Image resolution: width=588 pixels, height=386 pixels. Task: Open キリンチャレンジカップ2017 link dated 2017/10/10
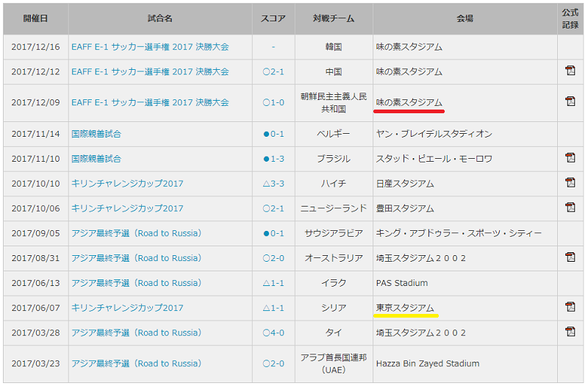[127, 184]
